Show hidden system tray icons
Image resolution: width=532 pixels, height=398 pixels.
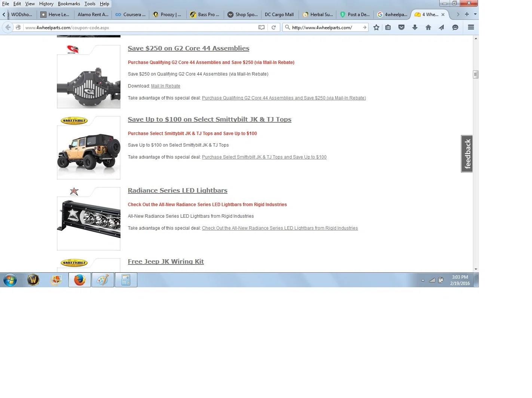click(x=423, y=280)
